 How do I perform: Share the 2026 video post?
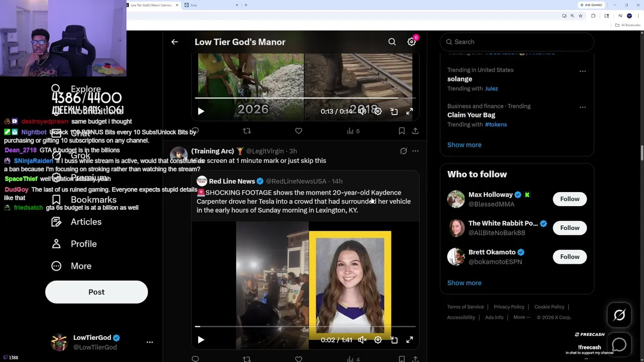[x=415, y=131]
